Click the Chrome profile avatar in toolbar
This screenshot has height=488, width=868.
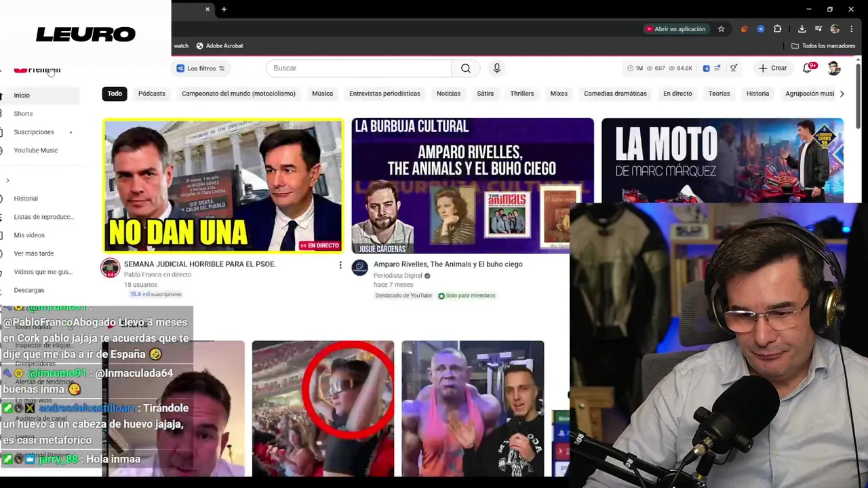[x=835, y=29]
